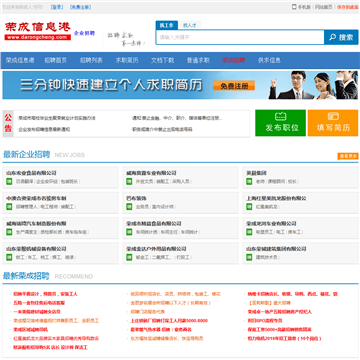The image size is (360, 360).
Task: Click the 最新企业招聘 section heading
Action: [26, 155]
